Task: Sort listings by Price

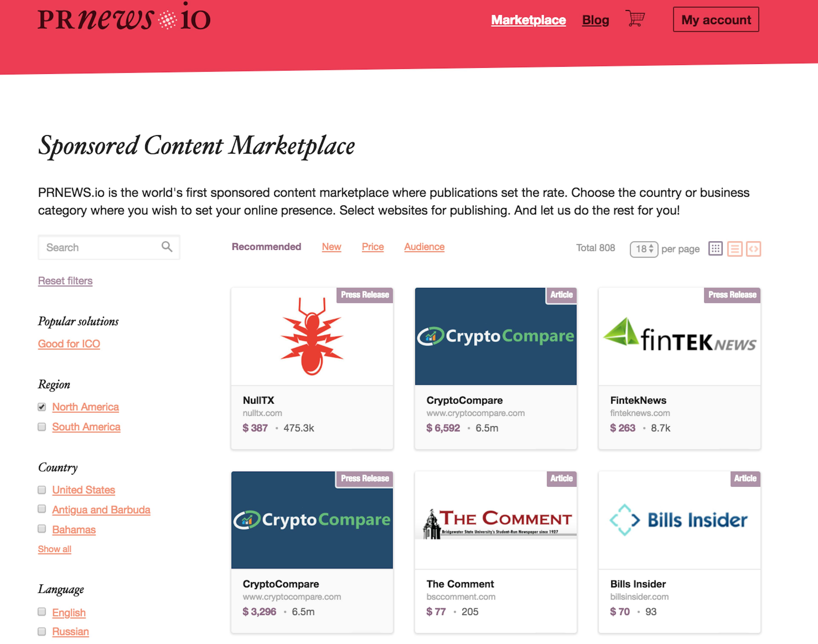Action: pyautogui.click(x=373, y=247)
